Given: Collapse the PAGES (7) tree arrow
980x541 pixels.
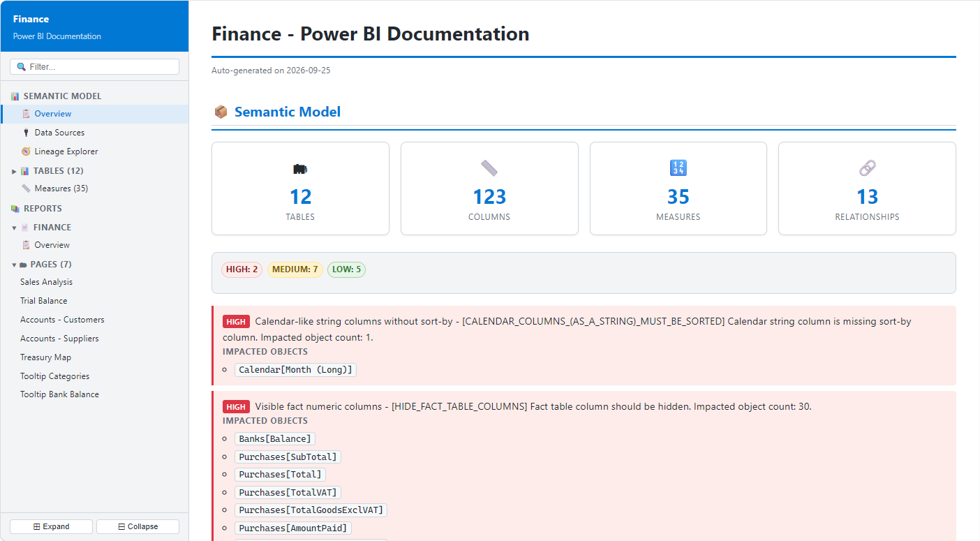Looking at the screenshot, I should click(14, 265).
